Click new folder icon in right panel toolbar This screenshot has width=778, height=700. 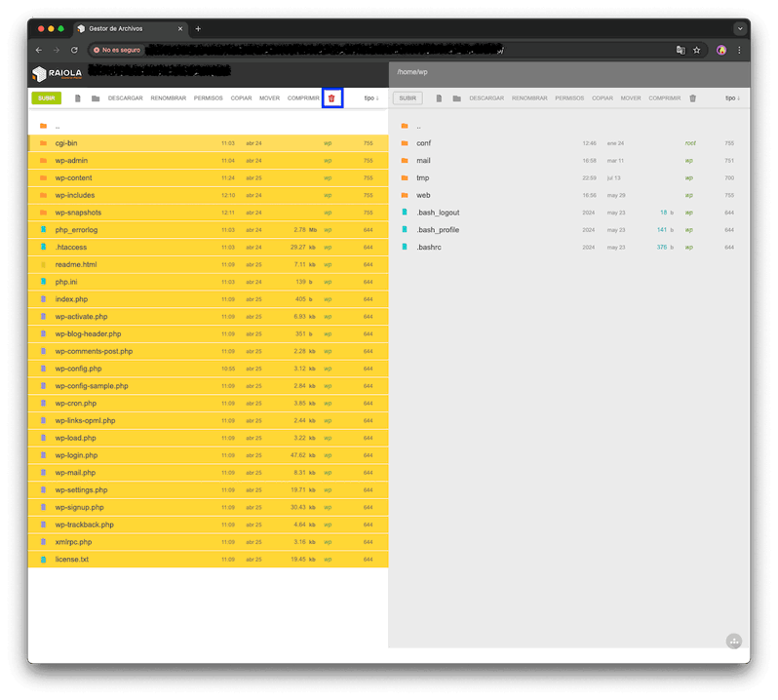click(457, 98)
